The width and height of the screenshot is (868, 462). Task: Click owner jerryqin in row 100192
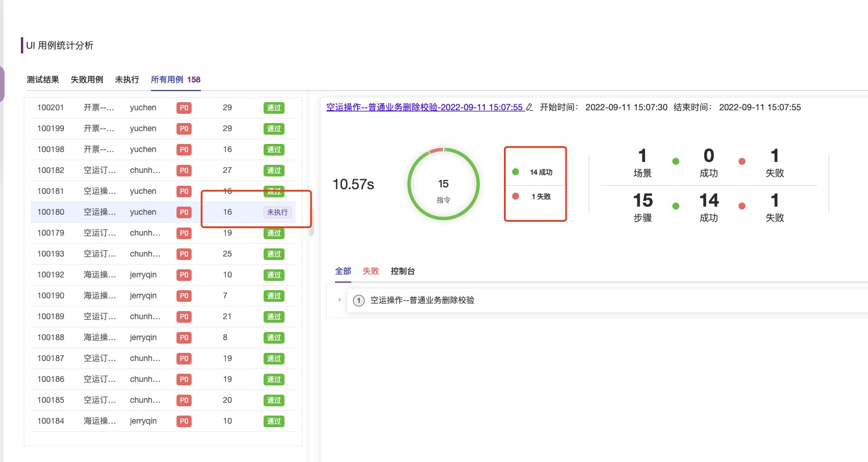143,275
